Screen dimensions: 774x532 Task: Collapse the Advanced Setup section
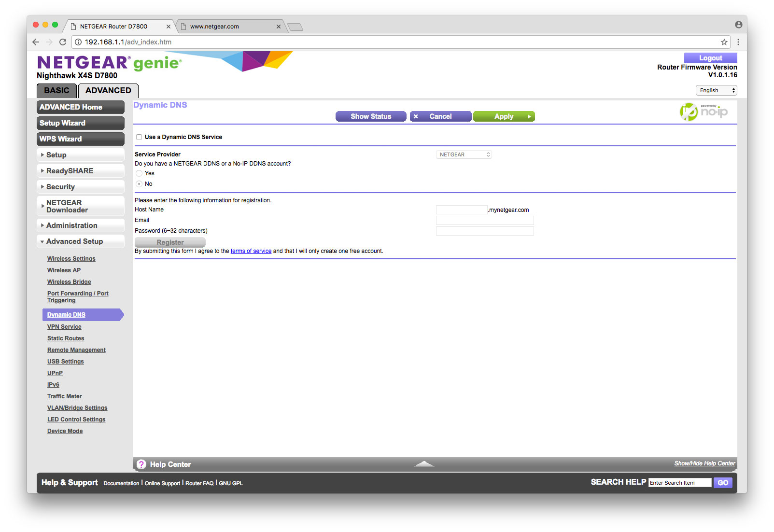[81, 241]
